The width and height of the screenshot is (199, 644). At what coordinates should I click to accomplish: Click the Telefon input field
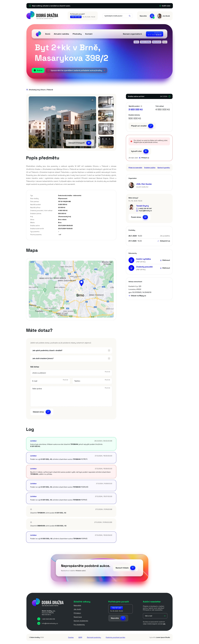pyautogui.click(x=92, y=381)
